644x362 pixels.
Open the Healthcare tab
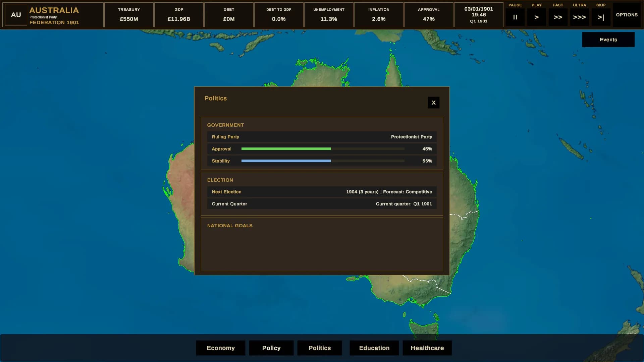(427, 348)
